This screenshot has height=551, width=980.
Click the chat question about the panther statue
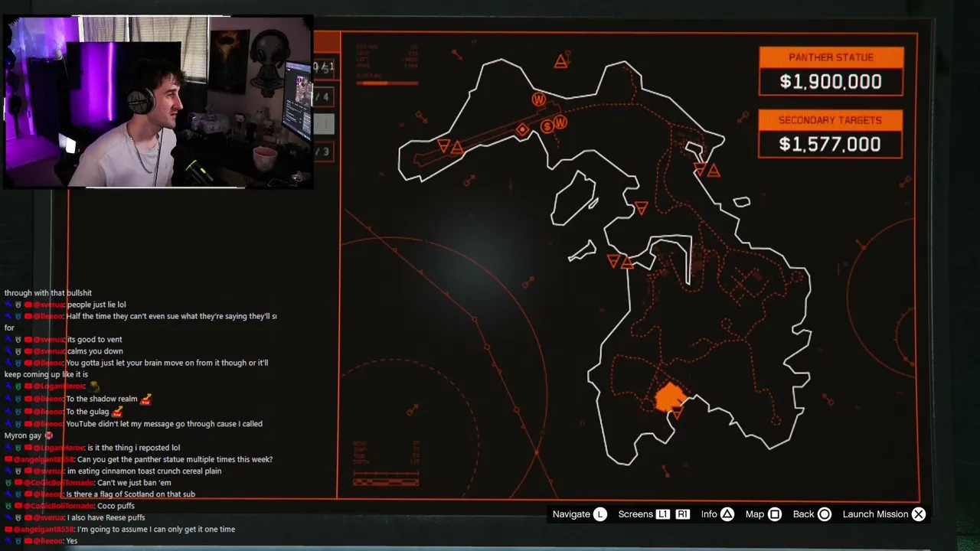pos(175,459)
